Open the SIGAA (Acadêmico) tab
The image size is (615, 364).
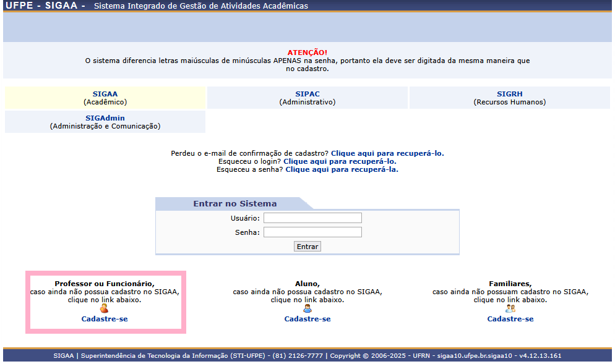[105, 98]
